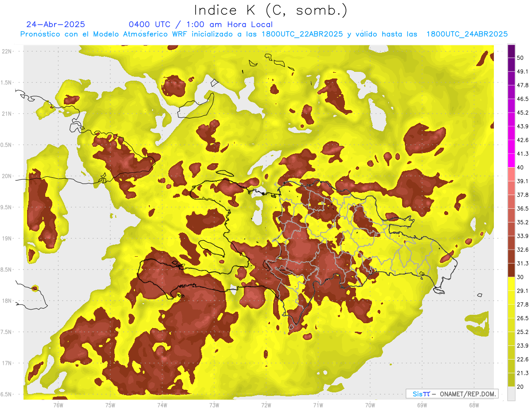Click the colorbar value '35.2'
The image size is (532, 411).
click(x=522, y=223)
